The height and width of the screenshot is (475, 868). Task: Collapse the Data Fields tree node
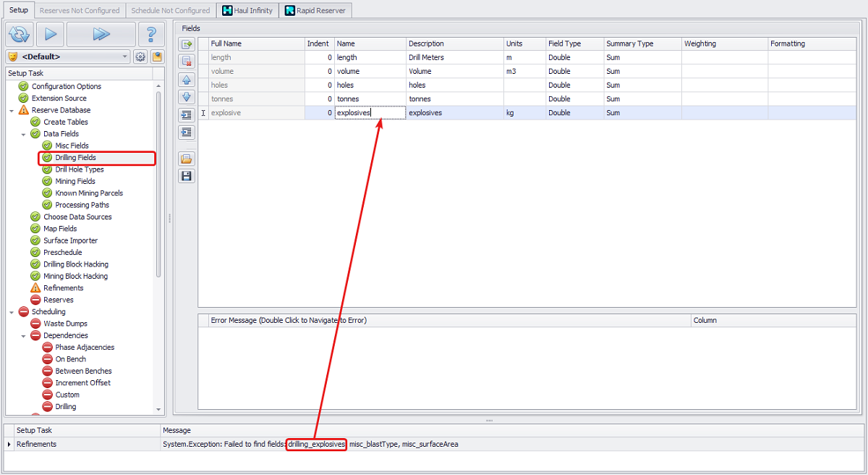[23, 134]
